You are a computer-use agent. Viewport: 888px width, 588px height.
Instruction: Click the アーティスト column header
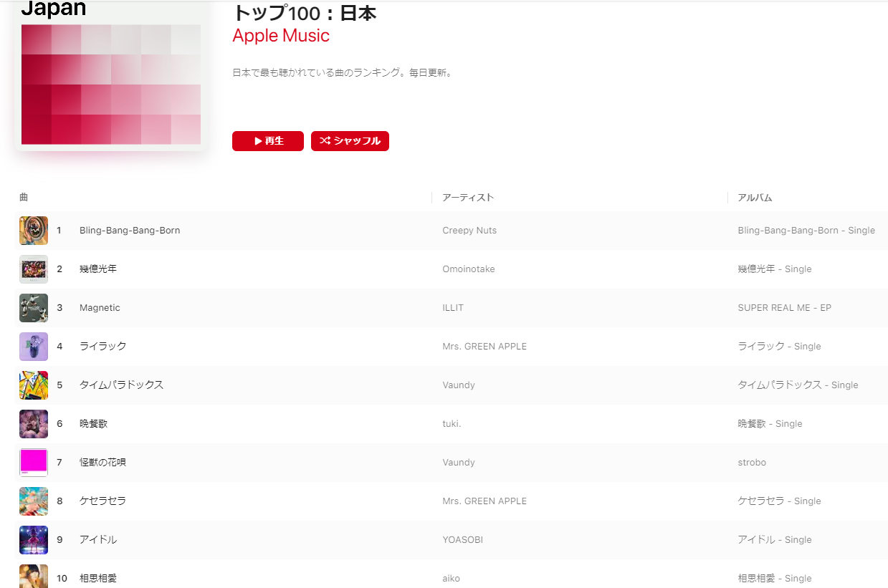tap(468, 198)
